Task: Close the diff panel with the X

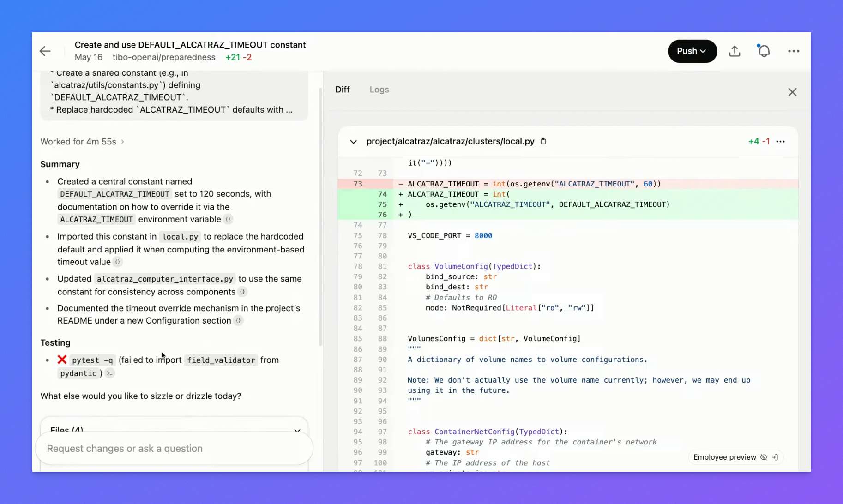Action: tap(792, 92)
